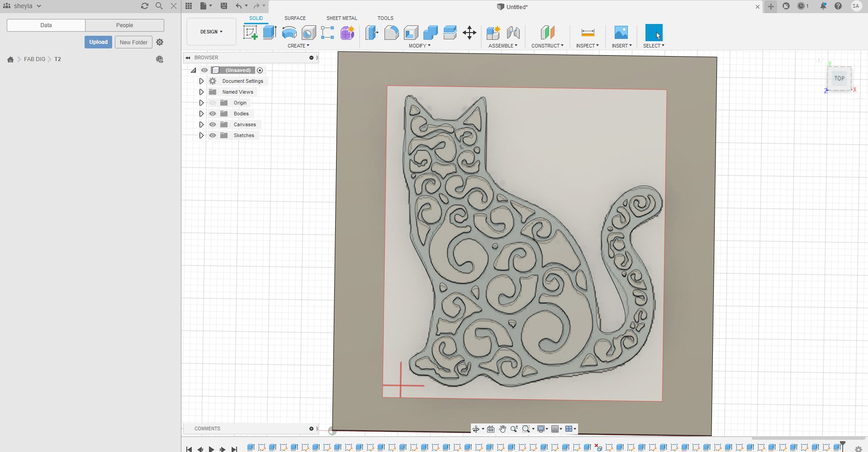Open the DESIGN workspace dropdown
Screen dimensions: 868x452
[211, 32]
